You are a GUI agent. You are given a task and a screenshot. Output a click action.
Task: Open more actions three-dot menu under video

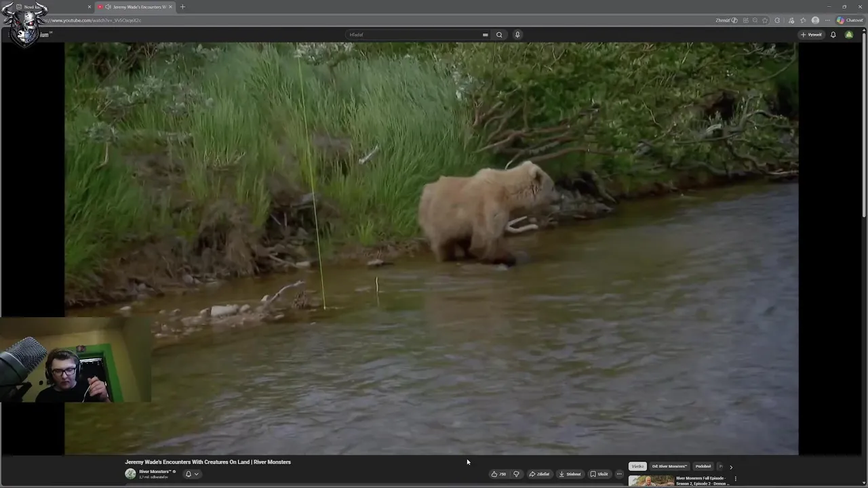point(619,474)
